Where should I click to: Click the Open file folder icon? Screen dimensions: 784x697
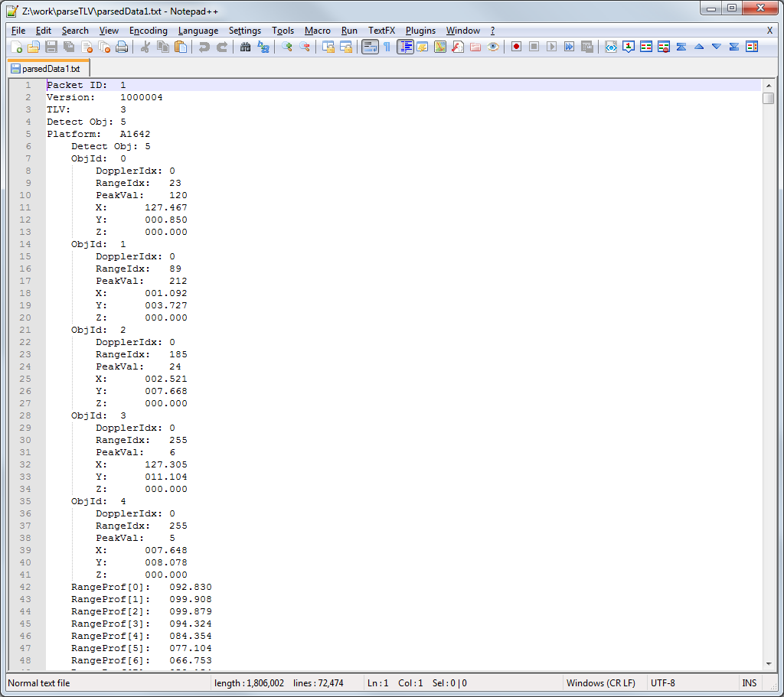[x=34, y=47]
